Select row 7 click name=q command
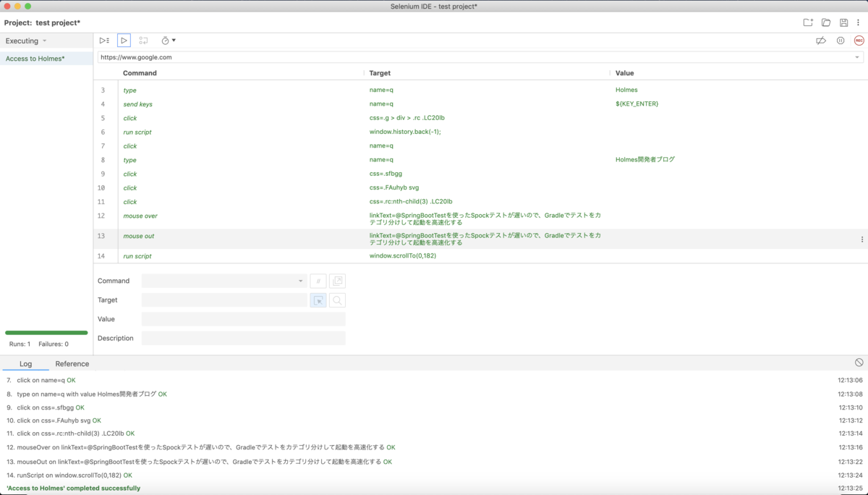The image size is (868, 495). point(480,146)
